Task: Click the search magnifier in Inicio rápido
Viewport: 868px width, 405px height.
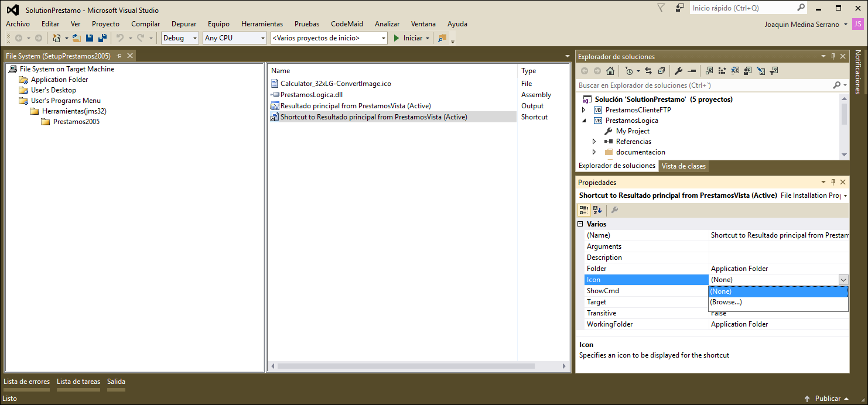Action: tap(801, 8)
